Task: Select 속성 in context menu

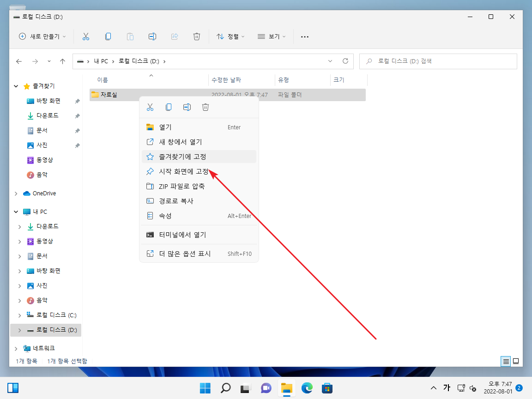Action: click(199, 216)
